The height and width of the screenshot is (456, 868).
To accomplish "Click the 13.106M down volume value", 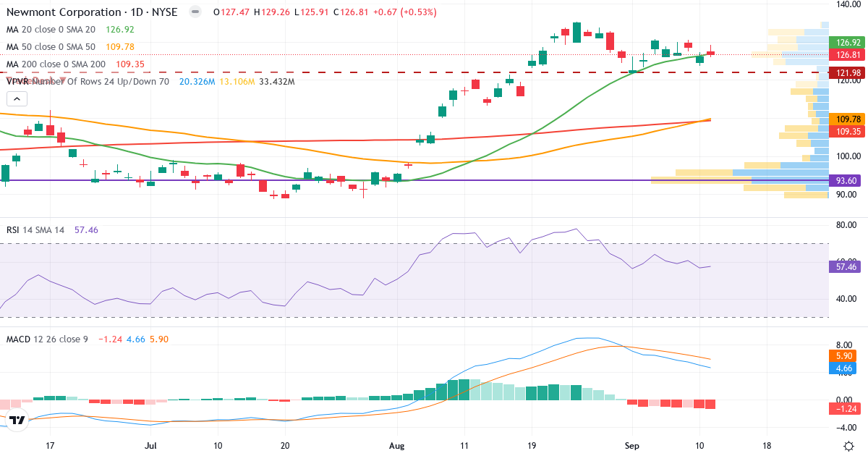I will (237, 81).
